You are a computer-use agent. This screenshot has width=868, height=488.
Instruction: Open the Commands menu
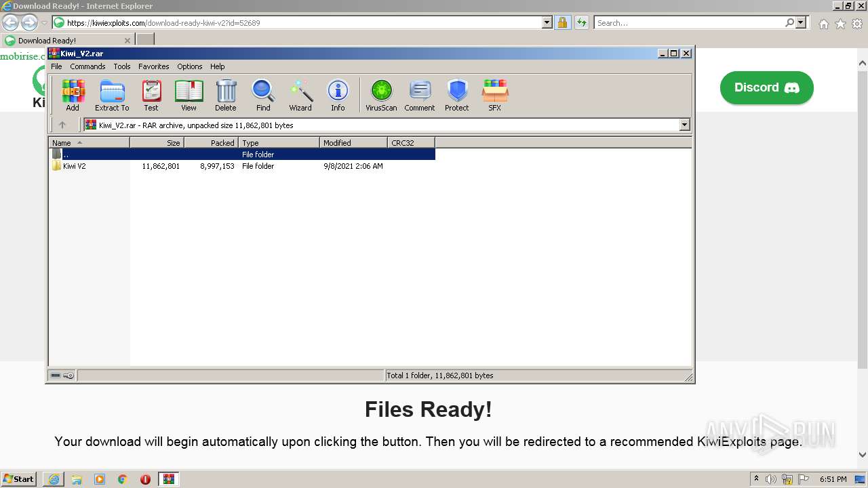coord(87,66)
